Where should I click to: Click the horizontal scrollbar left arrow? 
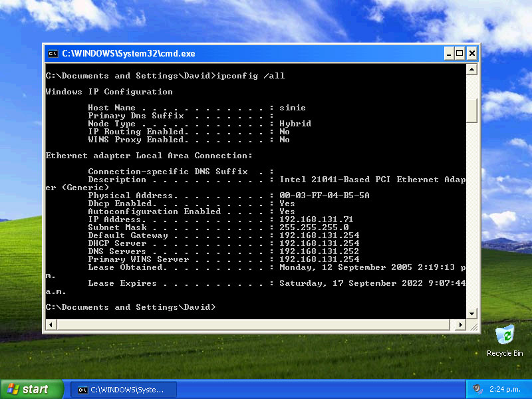click(x=51, y=325)
